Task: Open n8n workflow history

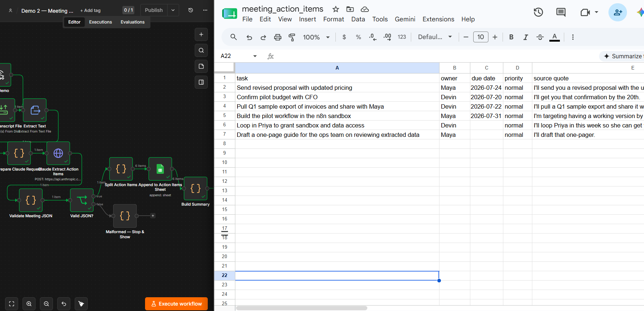Action: coord(191,10)
